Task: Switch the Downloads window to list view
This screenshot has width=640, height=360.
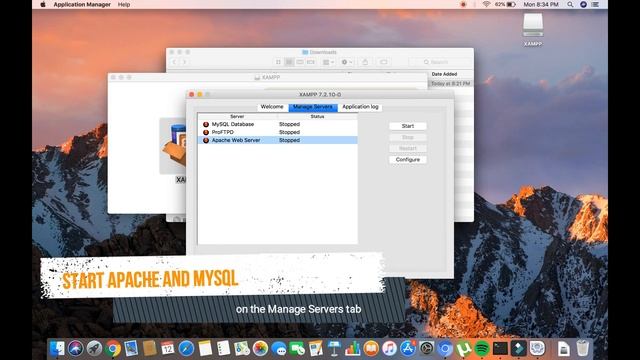Action: click(x=289, y=62)
